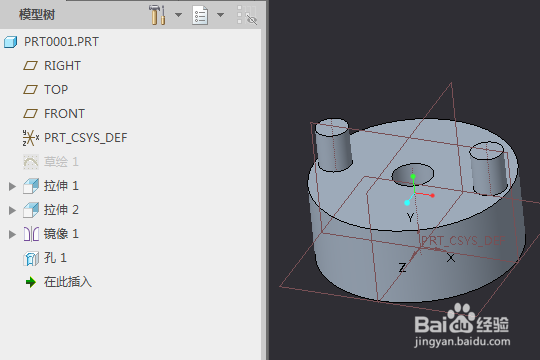Open dropdown arrow next to list icon
The width and height of the screenshot is (540, 360).
pos(220,15)
